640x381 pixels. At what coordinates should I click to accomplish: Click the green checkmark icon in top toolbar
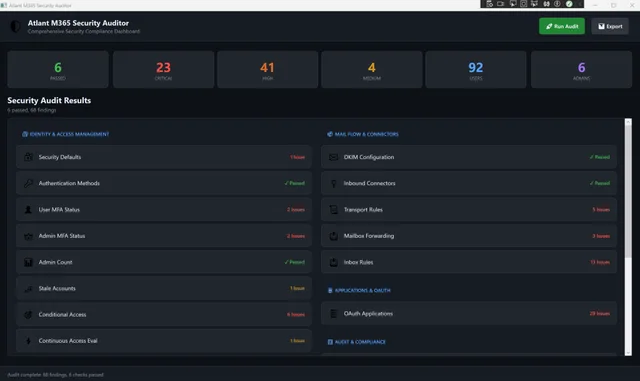pyautogui.click(x=569, y=4)
